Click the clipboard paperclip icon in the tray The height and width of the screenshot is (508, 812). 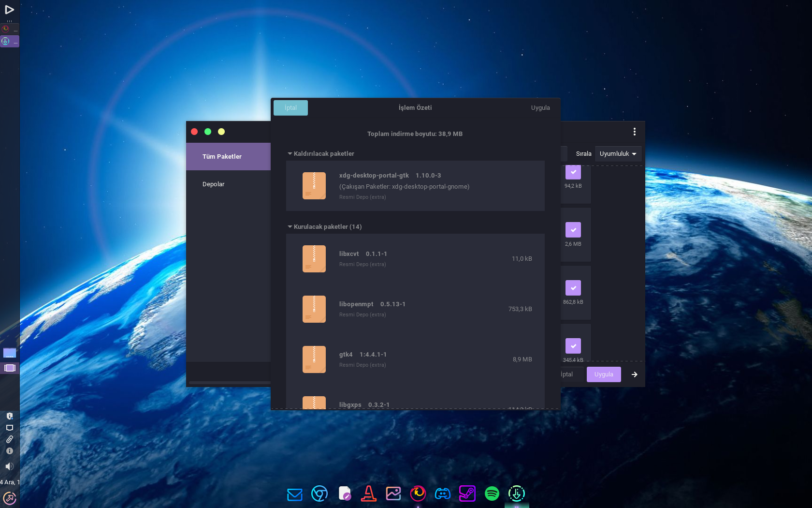point(9,439)
